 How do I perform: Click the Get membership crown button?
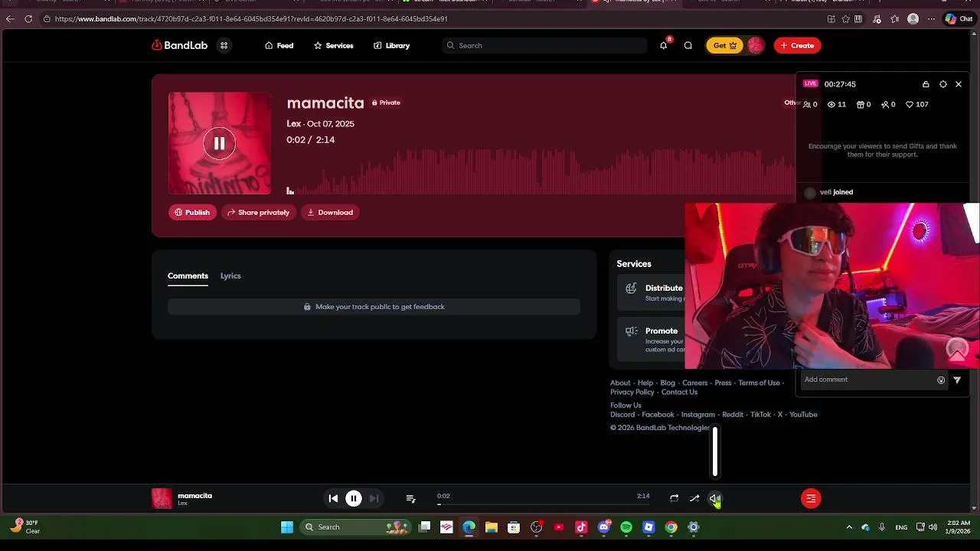[x=725, y=45]
